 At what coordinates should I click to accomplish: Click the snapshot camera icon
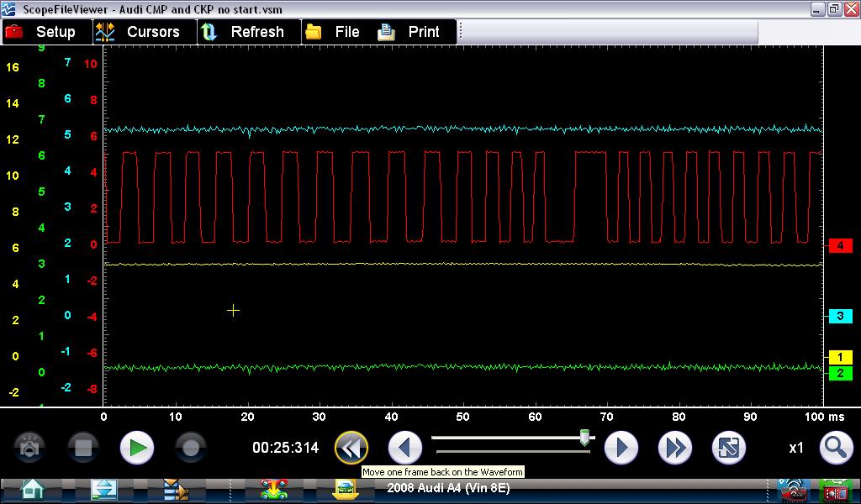pos(29,448)
